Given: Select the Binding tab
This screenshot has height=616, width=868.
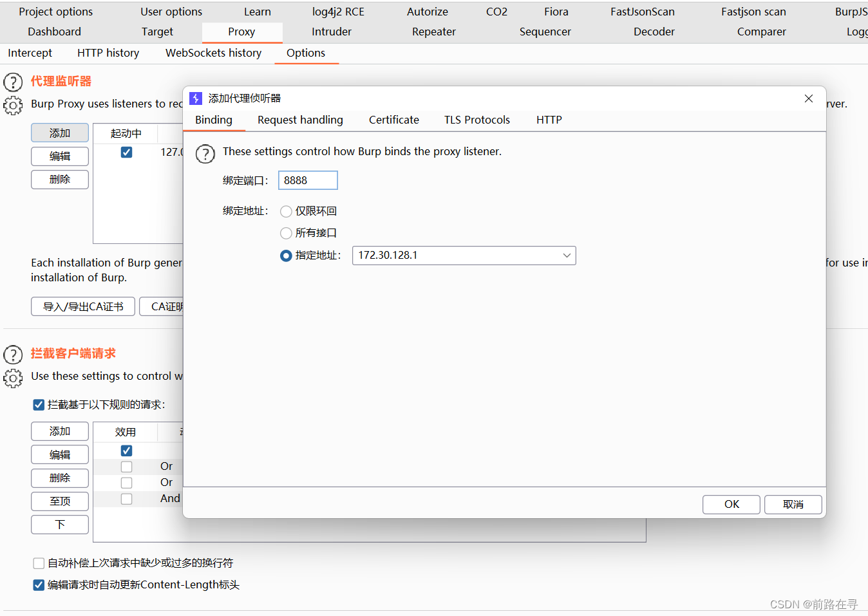Looking at the screenshot, I should [x=214, y=120].
